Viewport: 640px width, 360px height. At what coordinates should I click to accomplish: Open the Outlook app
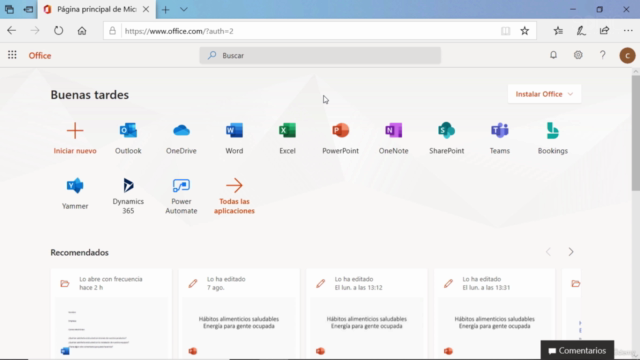(x=128, y=138)
